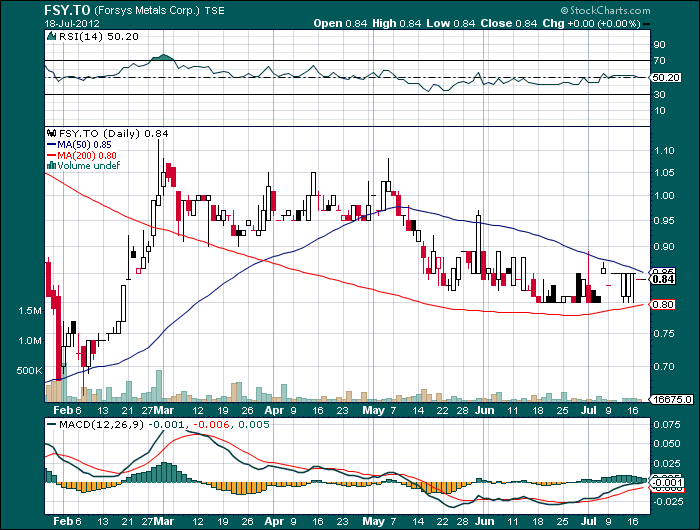The image size is (700, 530).
Task: Click the RSI 30 oversold axis label
Action: pyautogui.click(x=659, y=95)
